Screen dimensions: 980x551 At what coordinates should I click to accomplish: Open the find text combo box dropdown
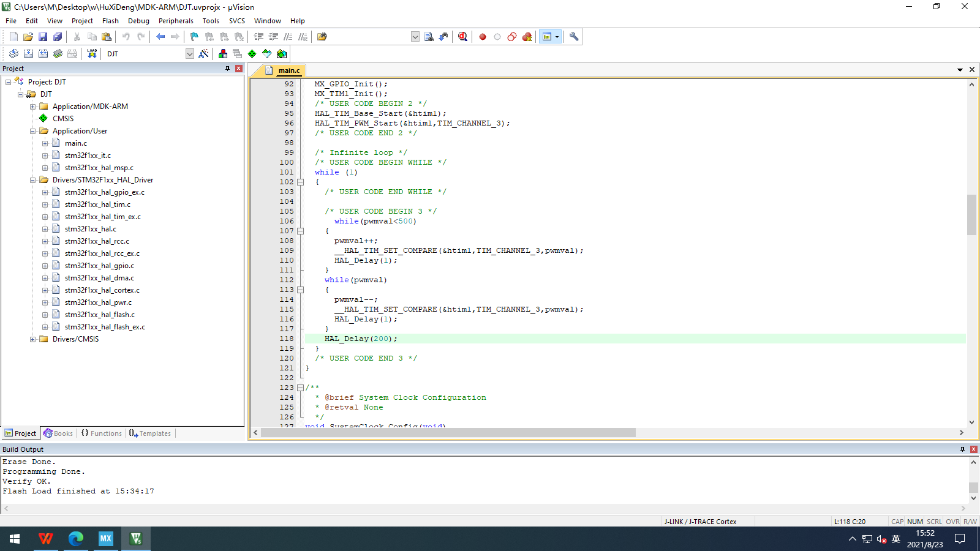pos(415,37)
